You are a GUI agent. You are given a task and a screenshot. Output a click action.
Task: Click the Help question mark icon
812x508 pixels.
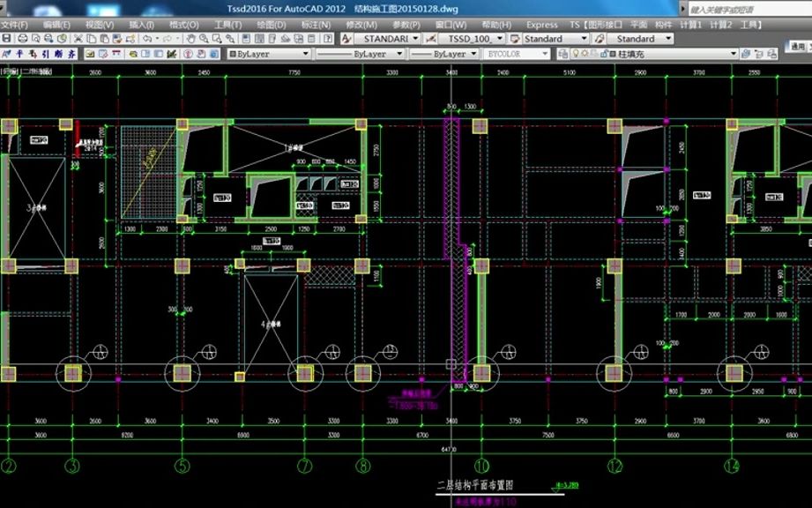tap(327, 39)
